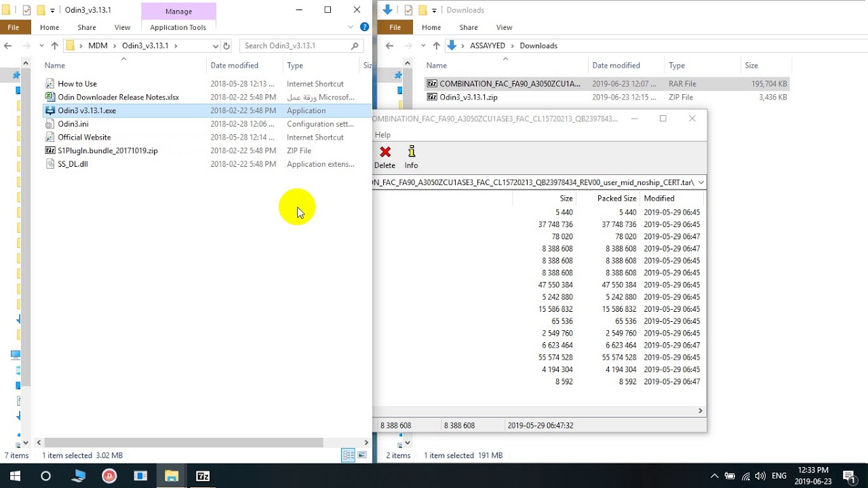868x488 pixels.
Task: Open recent locations dropdown in Downloads window
Action: tap(422, 45)
